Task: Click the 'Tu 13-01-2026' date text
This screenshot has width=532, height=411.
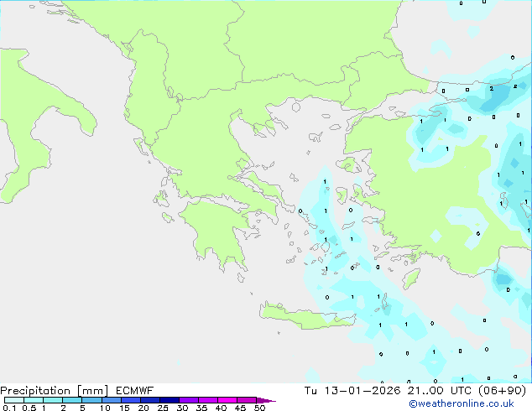Action: [x=352, y=391]
